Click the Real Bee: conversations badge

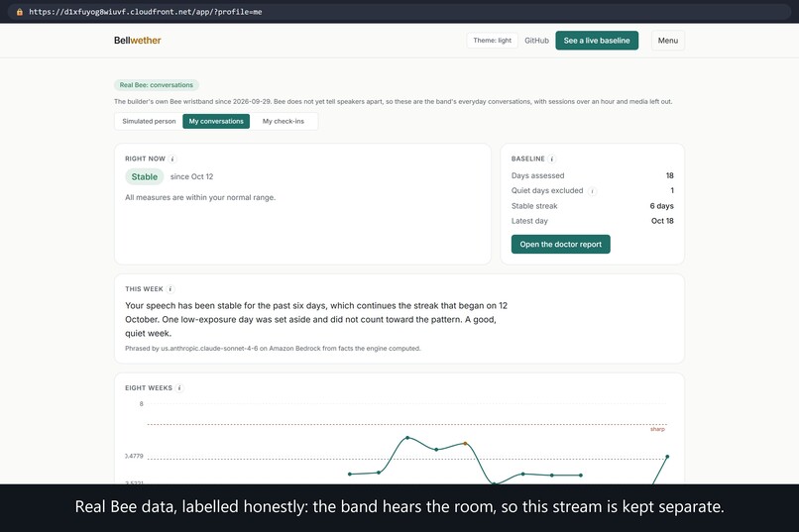click(x=157, y=85)
